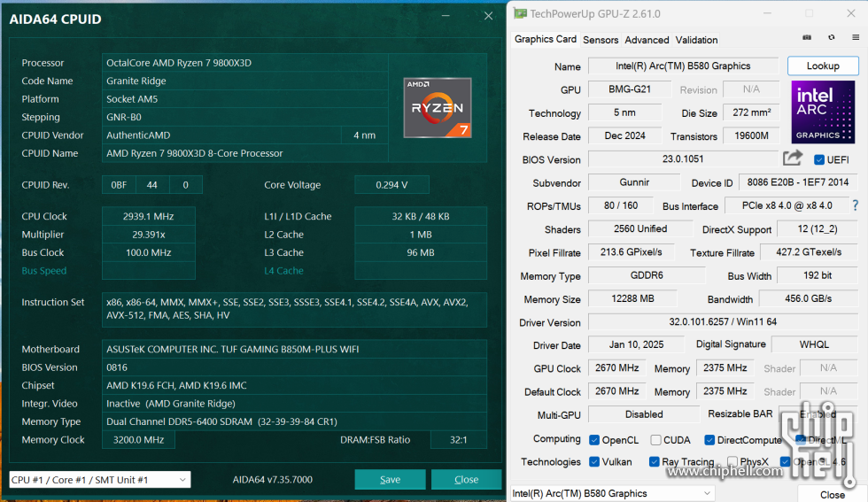The width and height of the screenshot is (868, 502).
Task: Click the Close button in AIDA64
Action: tap(466, 479)
